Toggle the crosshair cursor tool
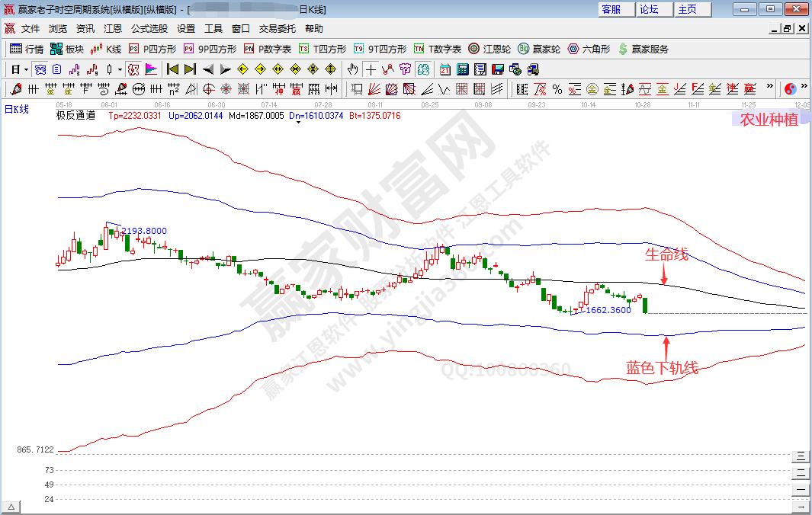The image size is (812, 515). pos(371,69)
